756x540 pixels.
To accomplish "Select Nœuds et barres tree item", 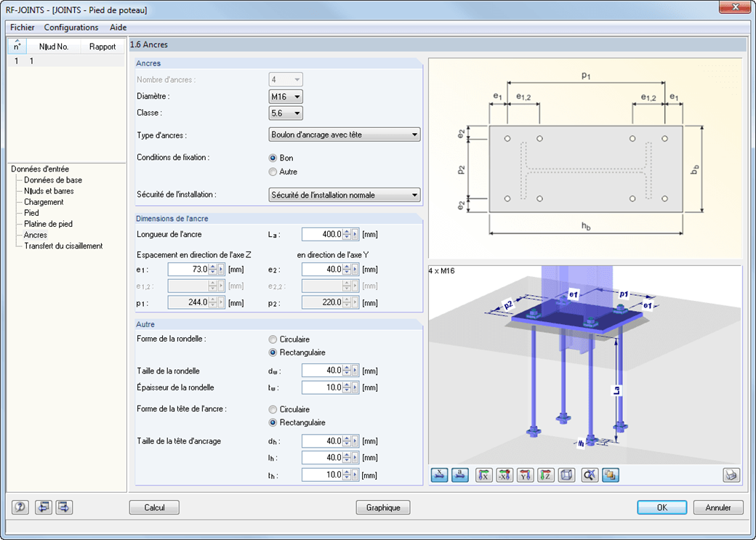I will [49, 191].
